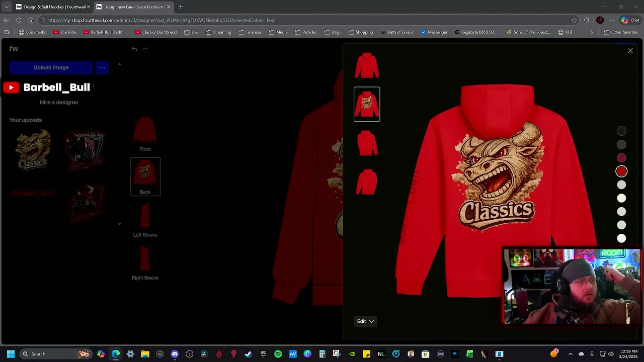Select the Classics bull logo upload
Screen dimensions: 644x362
point(33,149)
